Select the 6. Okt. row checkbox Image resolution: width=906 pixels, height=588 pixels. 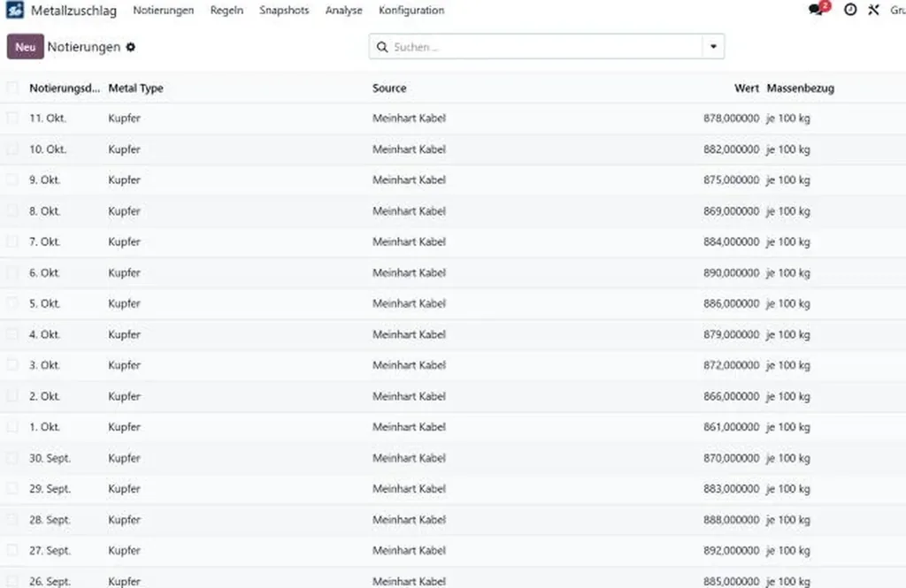coord(12,272)
